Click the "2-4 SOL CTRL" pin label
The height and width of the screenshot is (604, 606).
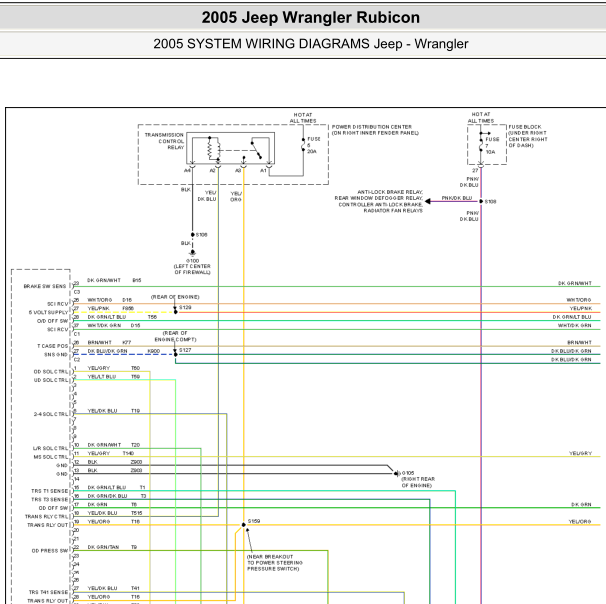[51, 414]
